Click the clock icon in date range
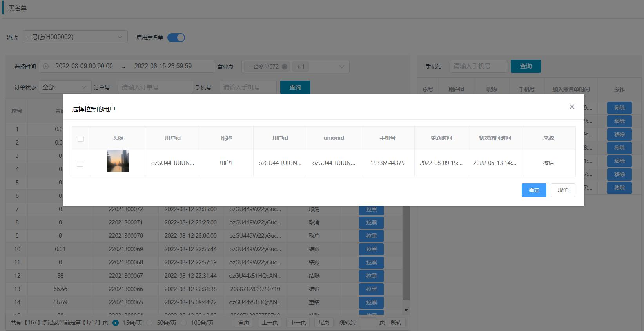The height and width of the screenshot is (331, 644). (x=46, y=66)
